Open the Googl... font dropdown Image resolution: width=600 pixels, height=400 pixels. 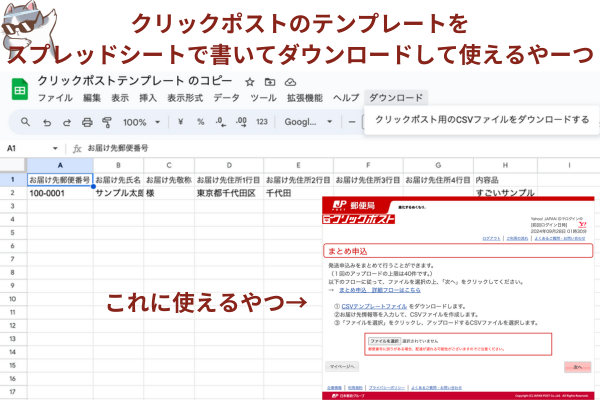[x=308, y=122]
